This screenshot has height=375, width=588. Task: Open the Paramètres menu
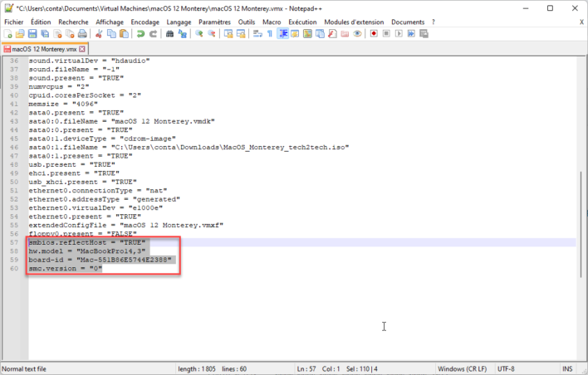point(214,22)
